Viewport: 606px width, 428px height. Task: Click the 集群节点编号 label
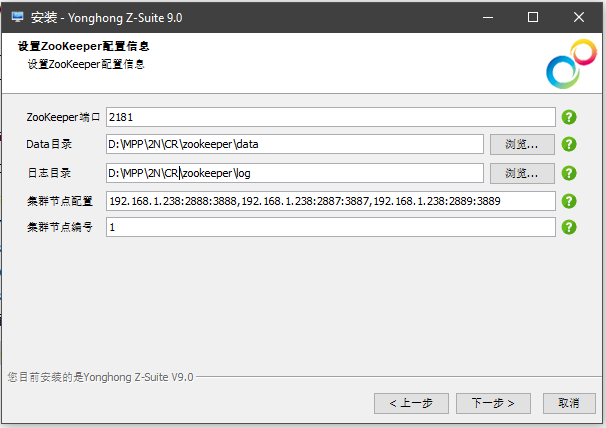coord(60,227)
